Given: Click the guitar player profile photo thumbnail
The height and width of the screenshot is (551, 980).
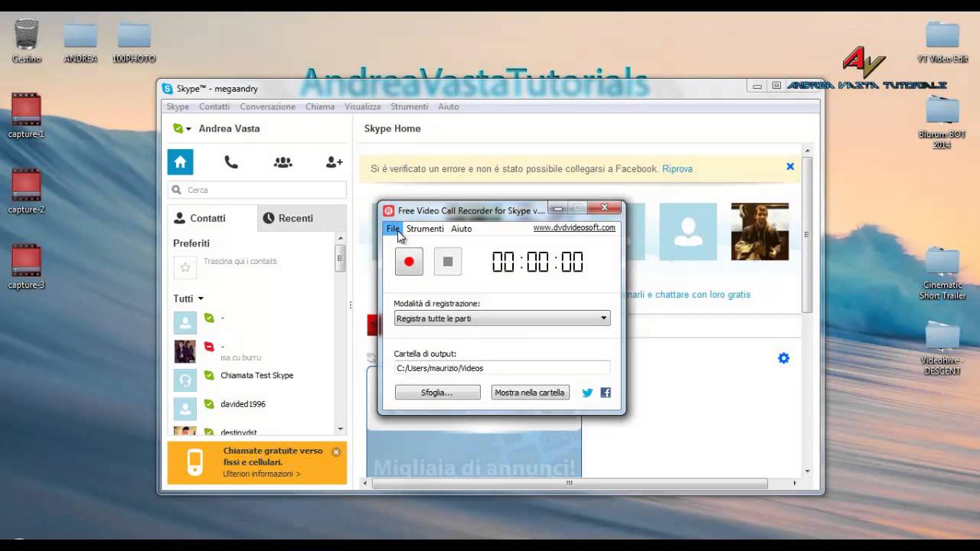Looking at the screenshot, I should tap(759, 231).
